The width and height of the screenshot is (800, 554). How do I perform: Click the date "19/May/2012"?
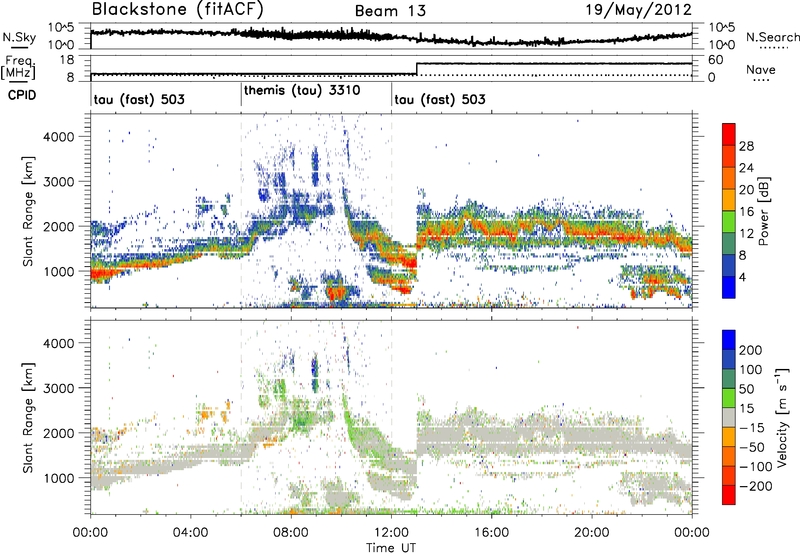coord(638,10)
